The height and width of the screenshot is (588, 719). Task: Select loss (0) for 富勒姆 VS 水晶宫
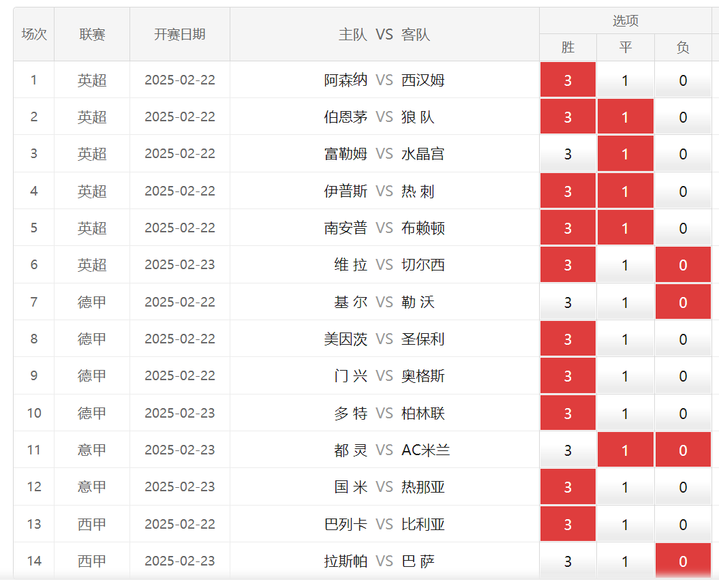tap(684, 153)
